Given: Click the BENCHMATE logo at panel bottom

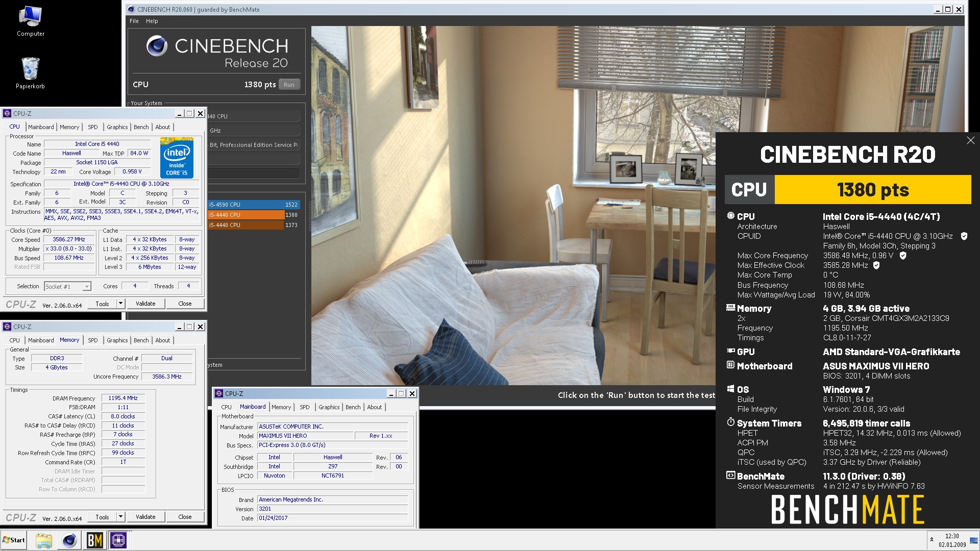Looking at the screenshot, I should (847, 509).
